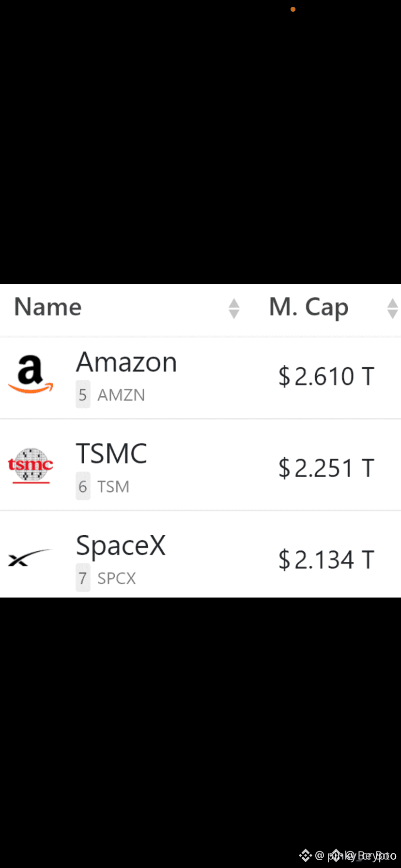The image size is (401, 868).
Task: Click the Amazon logo icon
Action: 31,374
